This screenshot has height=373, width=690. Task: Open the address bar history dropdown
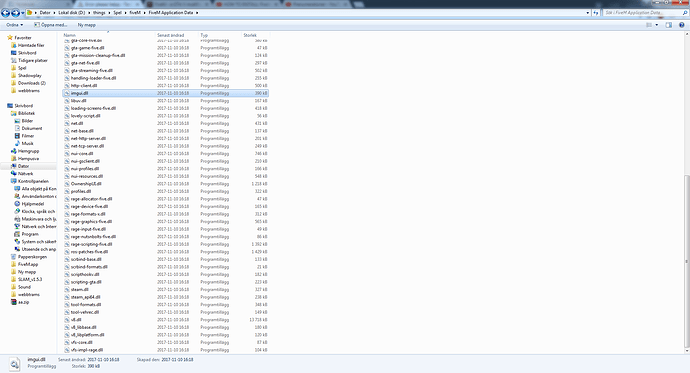[x=587, y=13]
